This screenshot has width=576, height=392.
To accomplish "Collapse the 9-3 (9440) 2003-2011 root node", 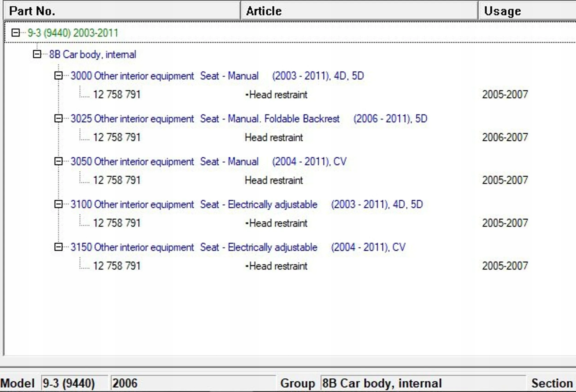I will point(15,33).
